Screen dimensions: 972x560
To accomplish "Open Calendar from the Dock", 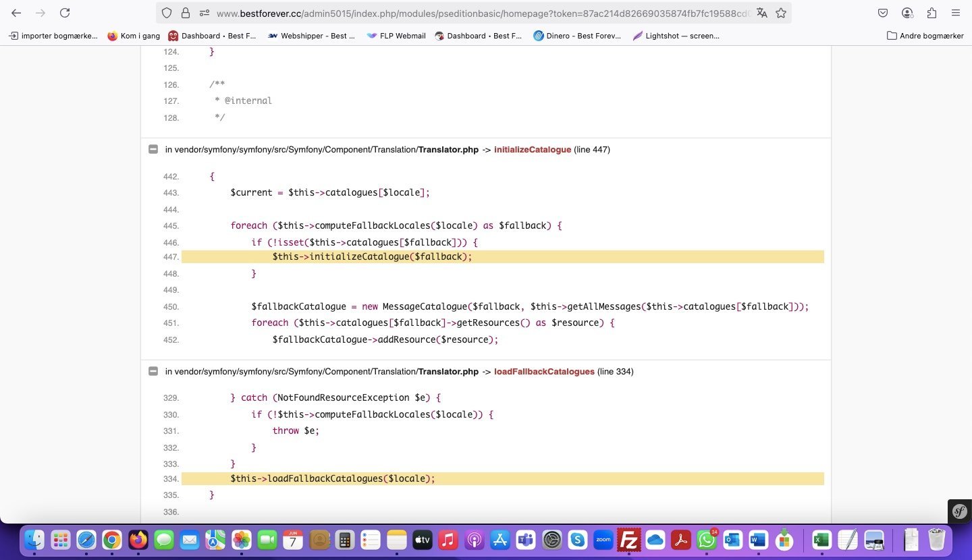I will coord(293,540).
